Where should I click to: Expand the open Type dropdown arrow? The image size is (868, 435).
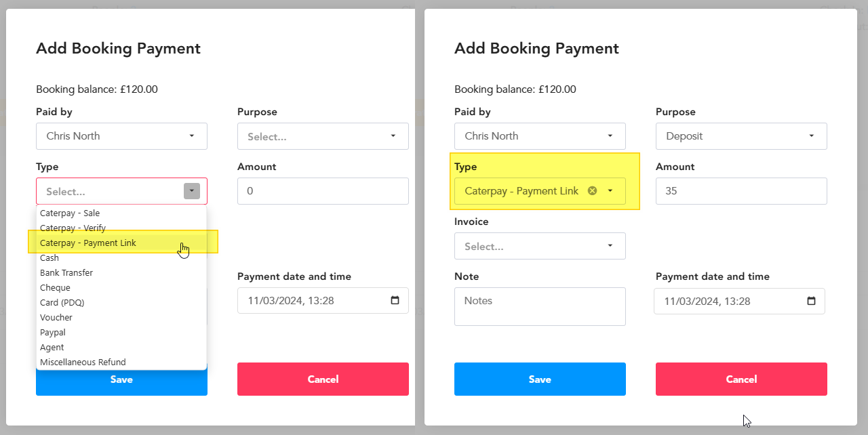tap(192, 191)
